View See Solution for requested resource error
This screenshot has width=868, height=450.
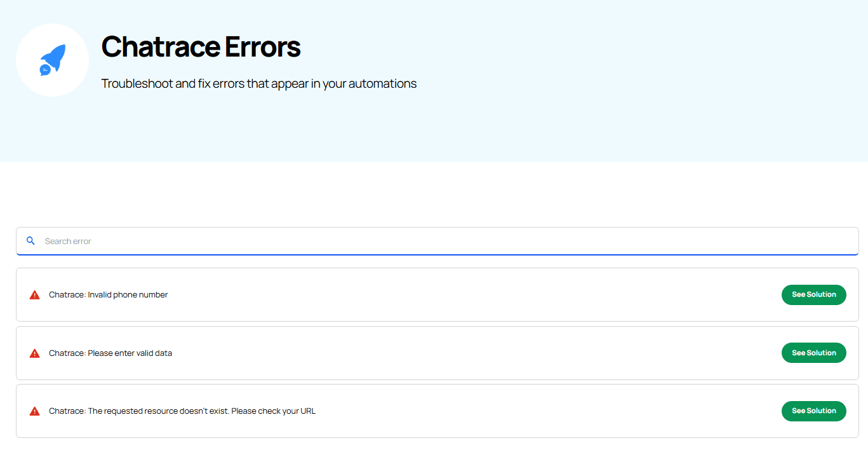tap(813, 411)
